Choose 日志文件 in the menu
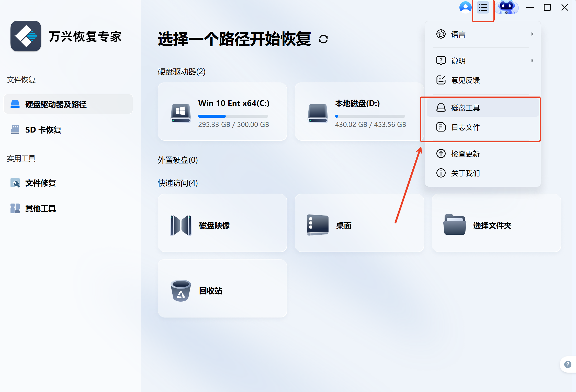This screenshot has height=392, width=576. click(x=483, y=127)
